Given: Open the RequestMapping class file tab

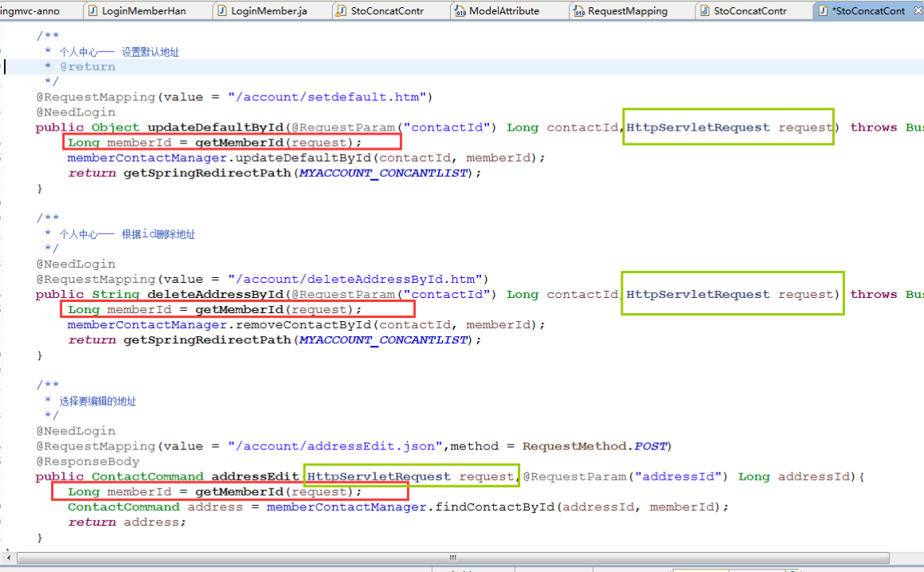Looking at the screenshot, I should pyautogui.click(x=627, y=10).
